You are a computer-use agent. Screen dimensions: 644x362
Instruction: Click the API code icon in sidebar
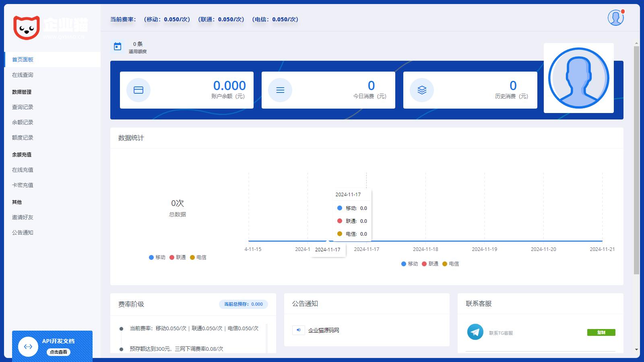click(x=28, y=346)
